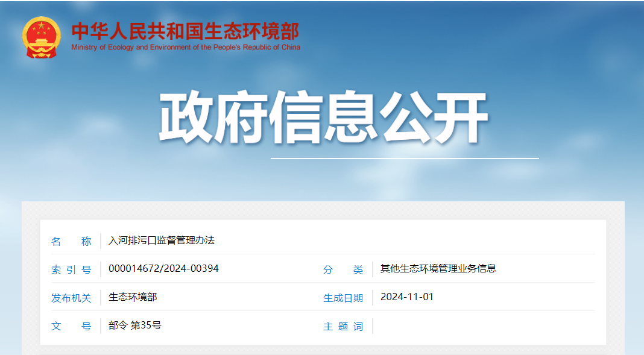Click the 名称 field label
This screenshot has height=355, width=644.
(71, 241)
